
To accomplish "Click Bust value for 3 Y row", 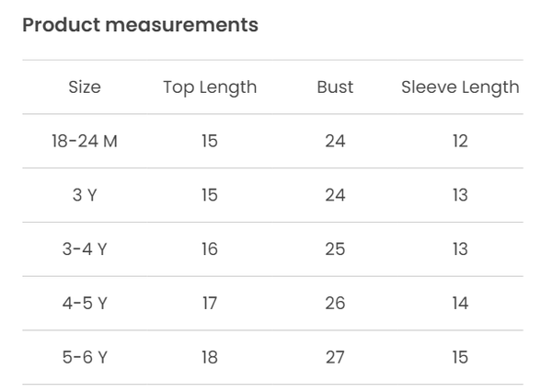I will (335, 195).
